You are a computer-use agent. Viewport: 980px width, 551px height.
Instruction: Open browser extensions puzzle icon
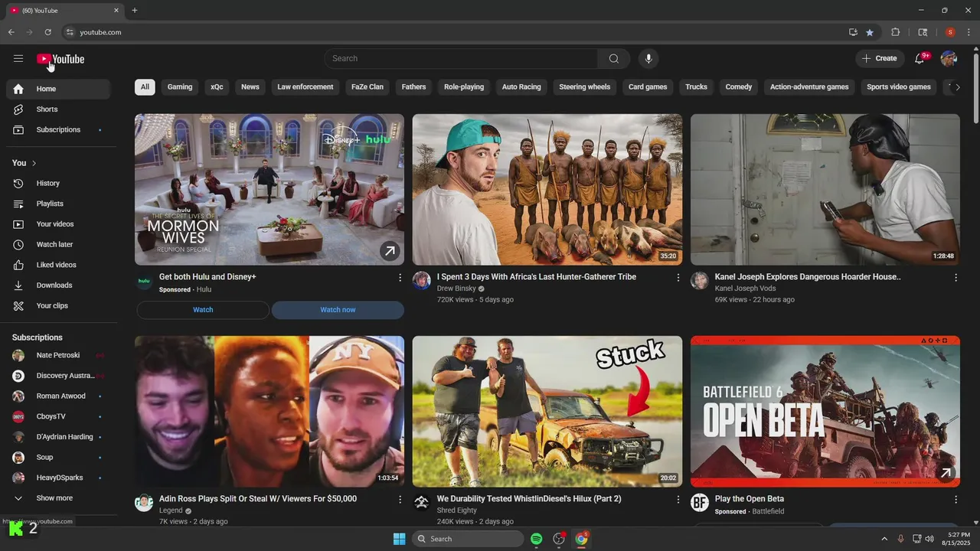895,32
